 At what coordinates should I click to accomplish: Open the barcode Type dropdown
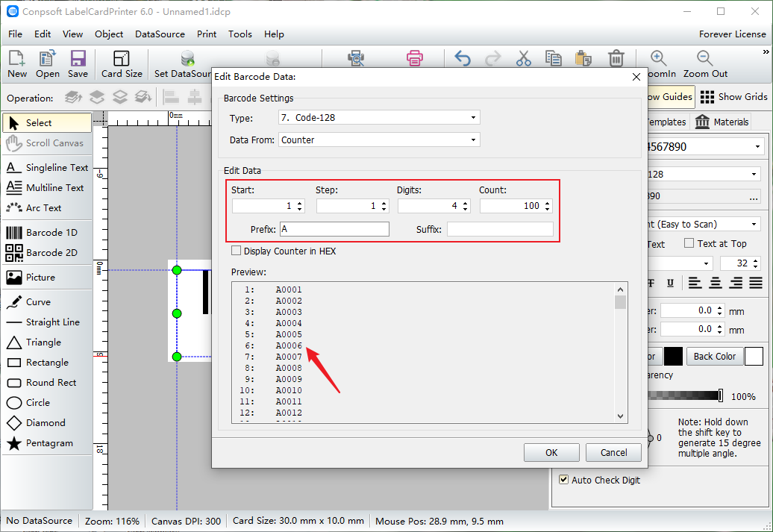point(473,117)
